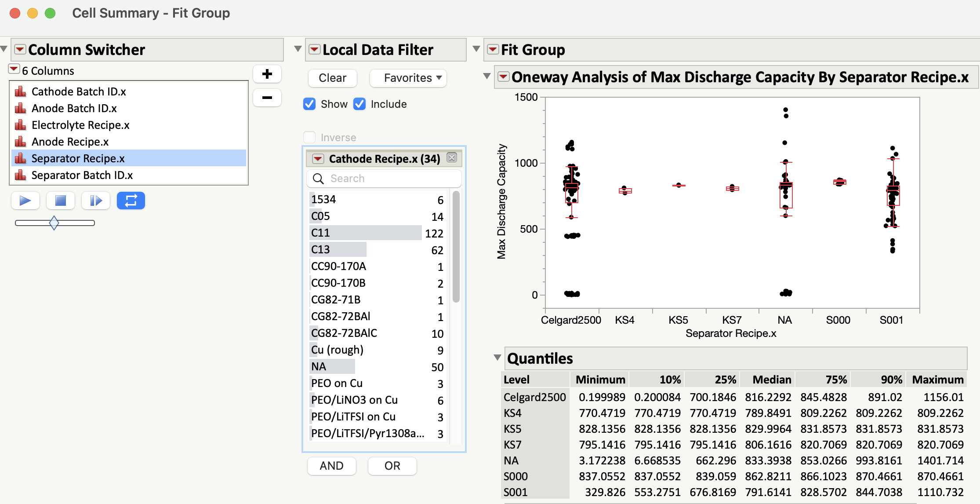Uncheck the Show checkbox
The height and width of the screenshot is (504, 980).
coord(309,104)
